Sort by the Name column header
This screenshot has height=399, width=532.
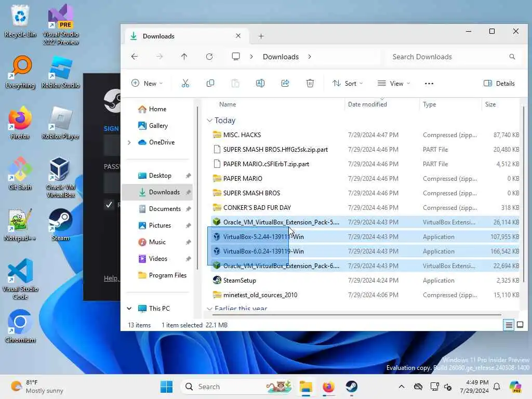pos(228,104)
